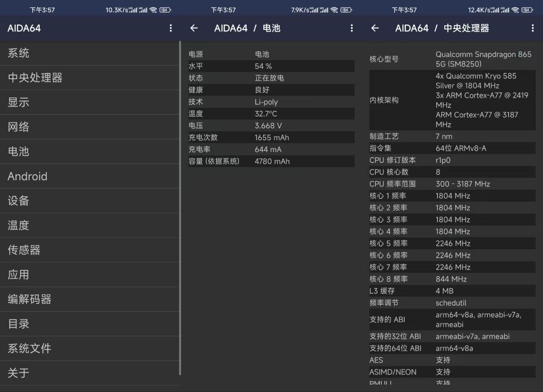The width and height of the screenshot is (543, 392).
Task: Click the 核心 8 频率 value 844 MHz
Action: [451, 279]
